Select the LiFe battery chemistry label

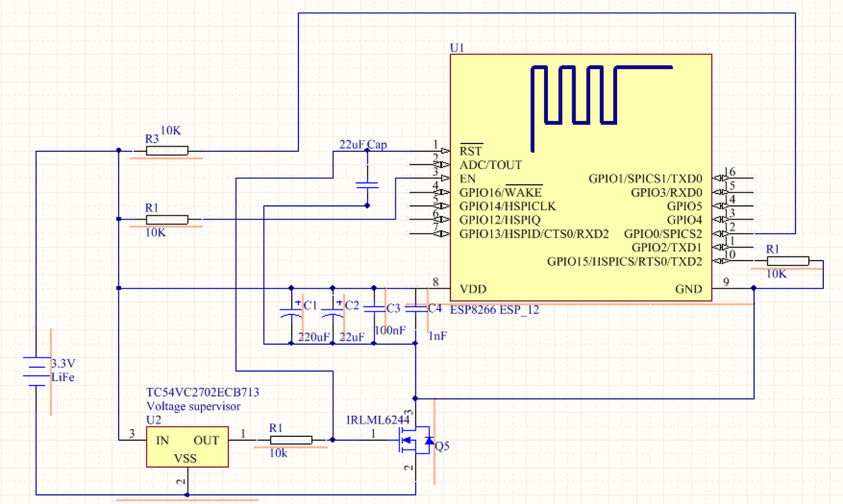coord(63,378)
